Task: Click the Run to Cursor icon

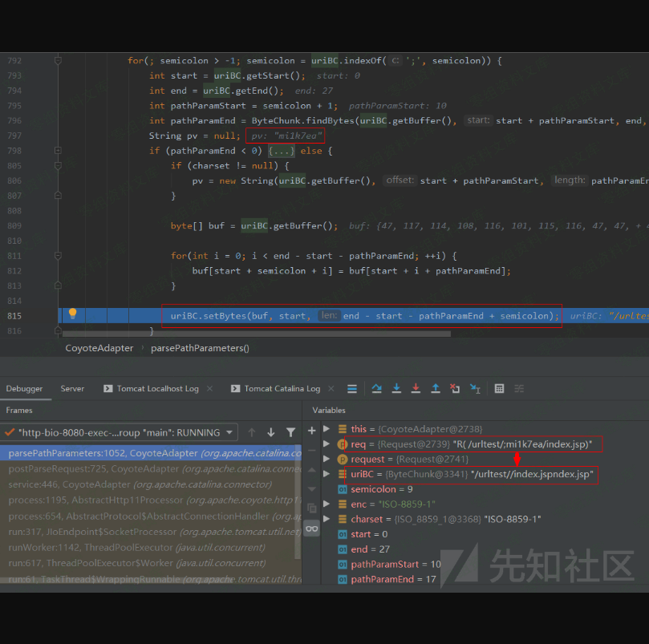Action: click(475, 389)
